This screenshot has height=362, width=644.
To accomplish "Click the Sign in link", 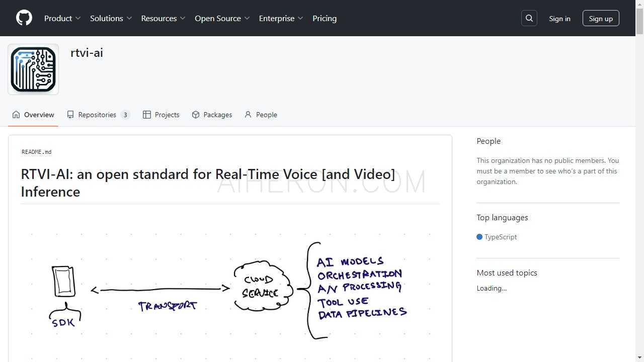I will [x=559, y=19].
